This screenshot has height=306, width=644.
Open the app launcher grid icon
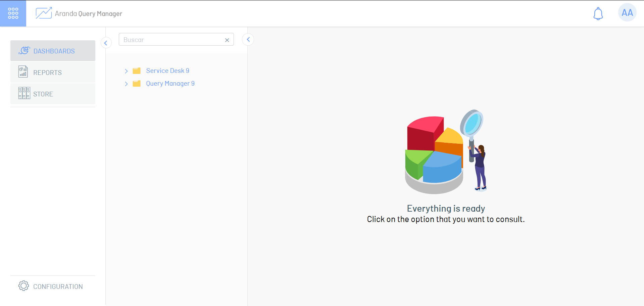tap(13, 13)
